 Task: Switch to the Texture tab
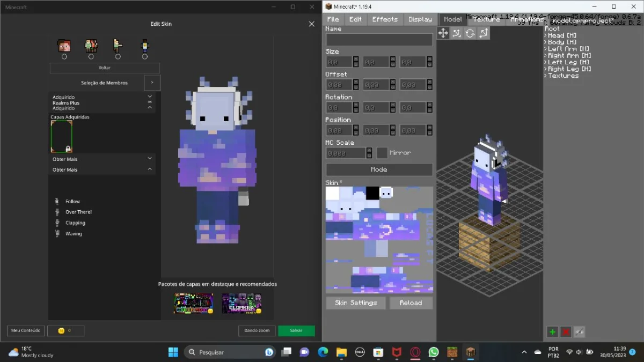487,19
